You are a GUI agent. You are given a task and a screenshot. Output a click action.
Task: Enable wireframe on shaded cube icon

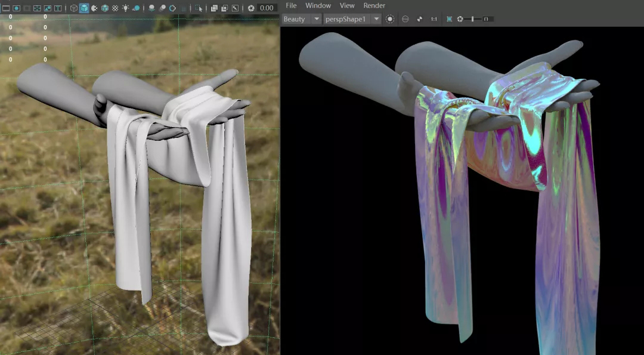[x=105, y=8]
